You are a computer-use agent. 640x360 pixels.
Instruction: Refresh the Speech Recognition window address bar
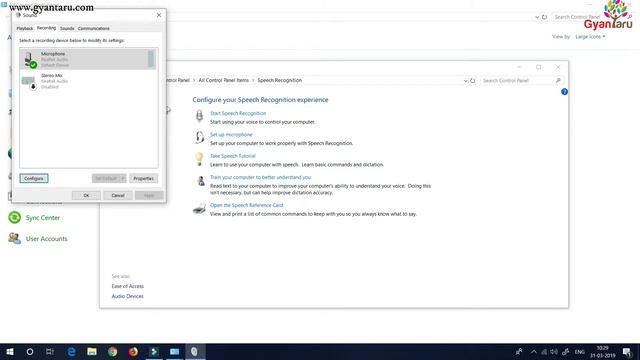click(473, 80)
